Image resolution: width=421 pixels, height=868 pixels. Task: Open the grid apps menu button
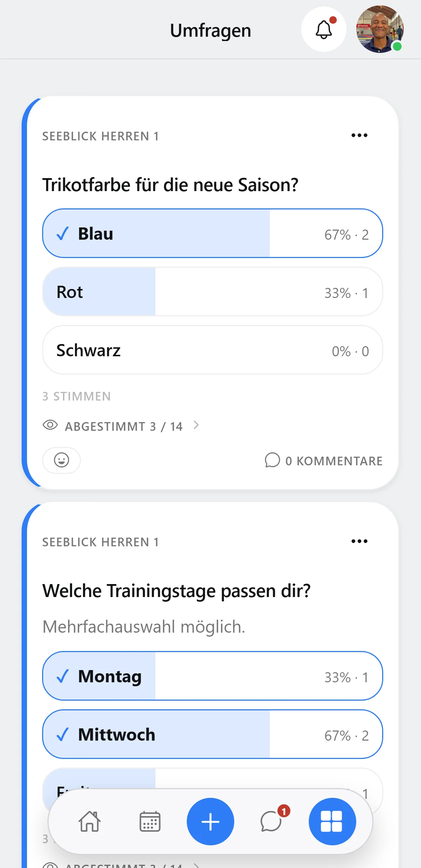point(332,822)
